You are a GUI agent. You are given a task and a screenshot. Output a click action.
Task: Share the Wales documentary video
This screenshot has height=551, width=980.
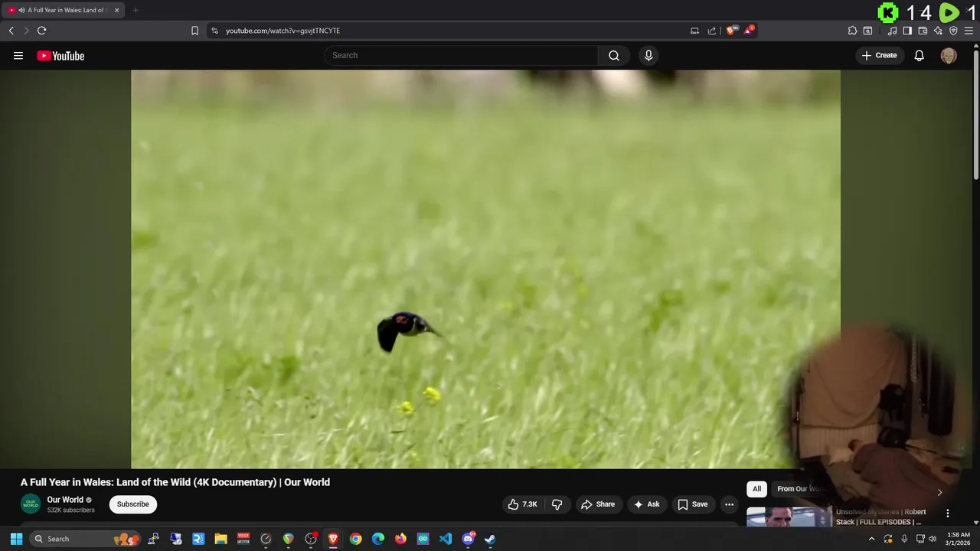(x=598, y=504)
